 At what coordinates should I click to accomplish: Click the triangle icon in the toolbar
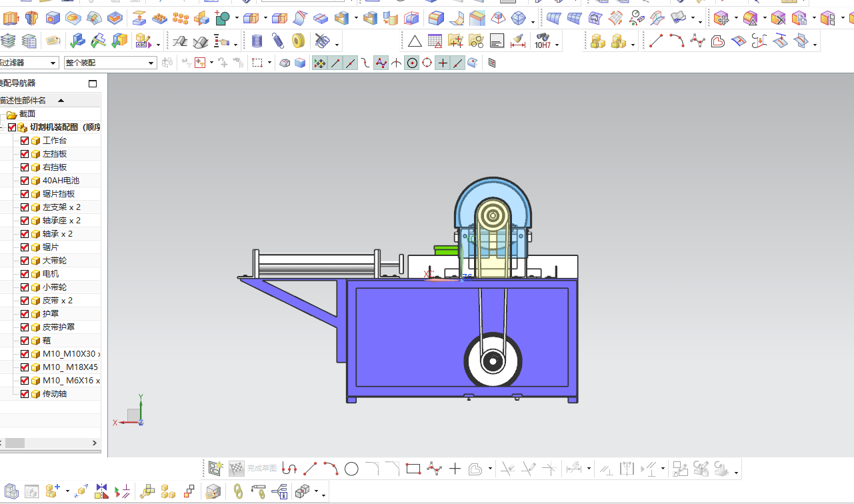tap(415, 41)
